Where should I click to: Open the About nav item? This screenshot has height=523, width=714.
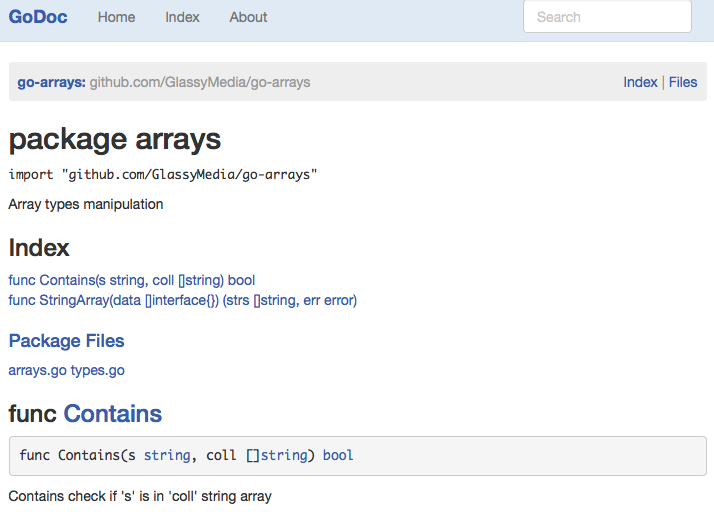[x=248, y=17]
